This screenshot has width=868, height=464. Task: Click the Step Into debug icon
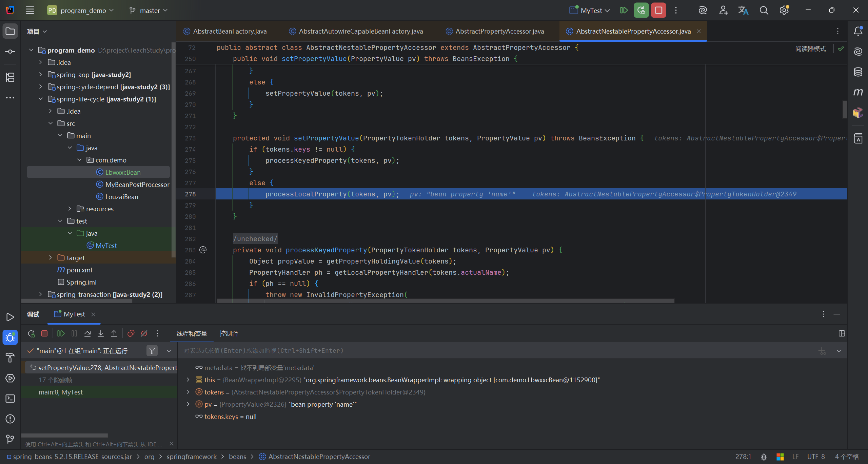click(x=101, y=333)
